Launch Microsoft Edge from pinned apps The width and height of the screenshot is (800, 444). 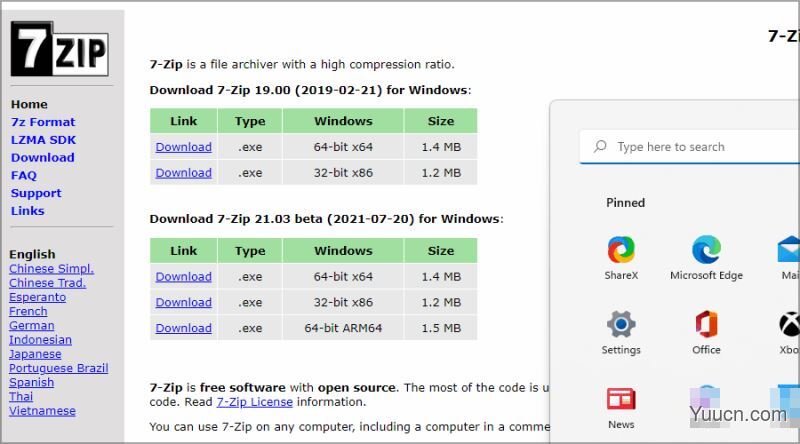coord(706,250)
